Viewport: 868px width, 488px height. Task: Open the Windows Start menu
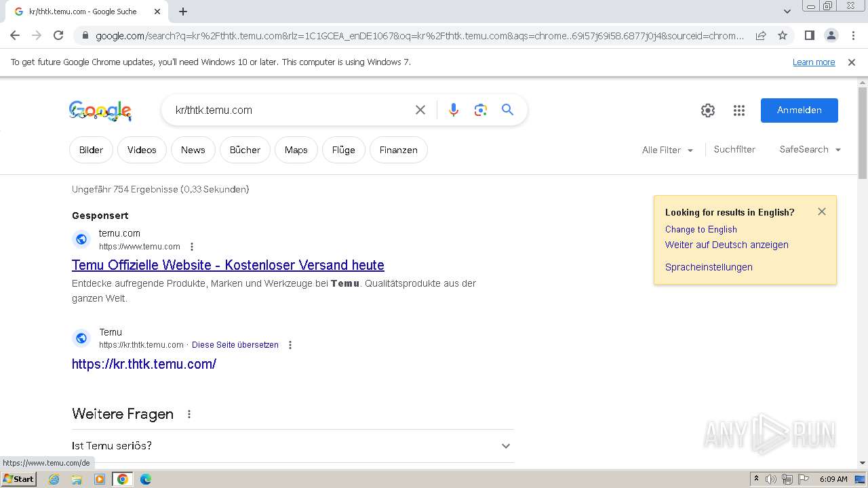[x=18, y=479]
